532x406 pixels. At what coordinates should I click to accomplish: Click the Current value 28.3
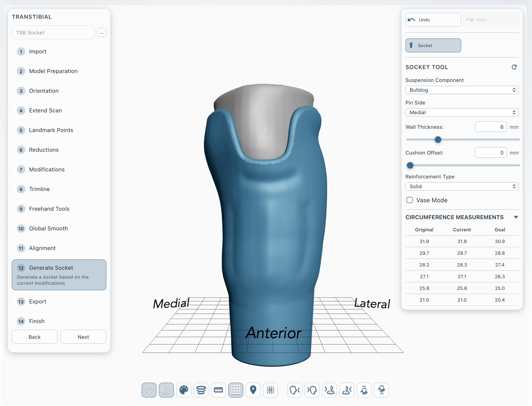pyautogui.click(x=462, y=265)
